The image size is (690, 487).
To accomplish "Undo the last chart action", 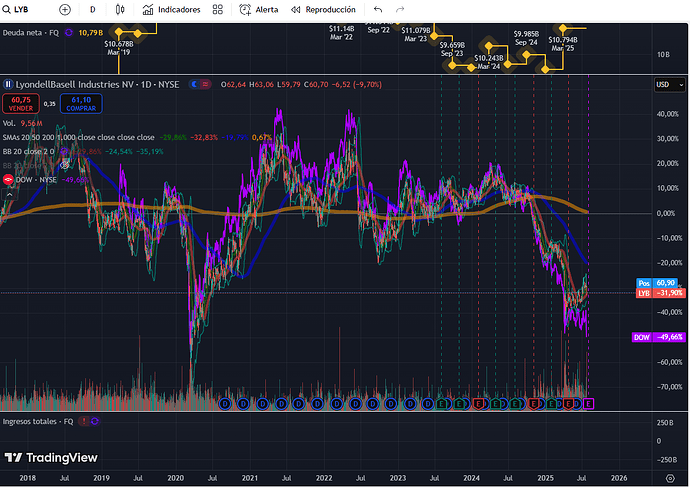I will coord(378,9).
